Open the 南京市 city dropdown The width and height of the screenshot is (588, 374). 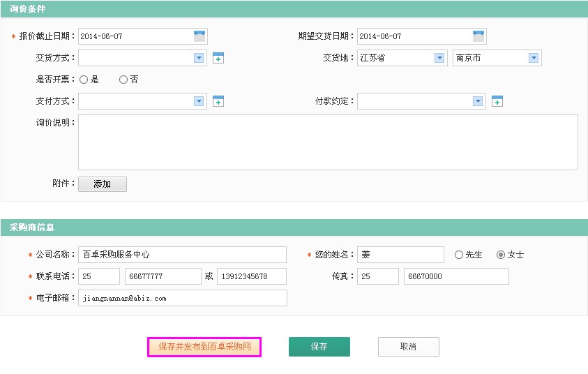(534, 59)
